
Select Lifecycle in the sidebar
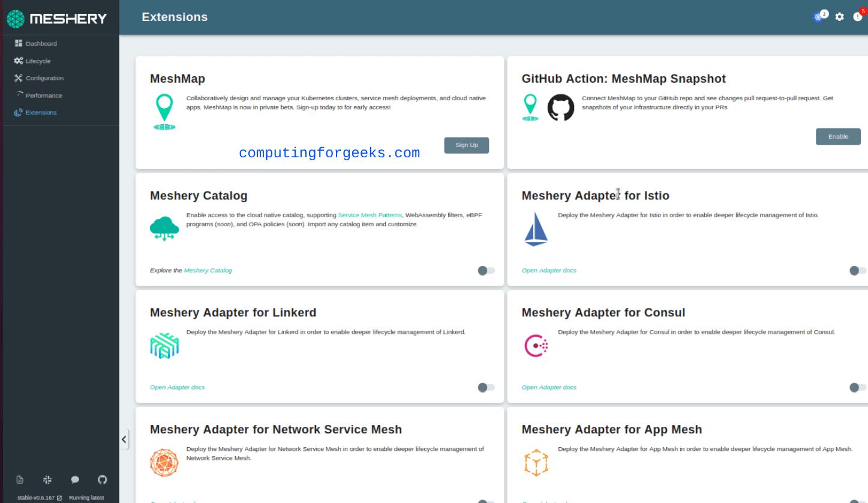(x=38, y=61)
